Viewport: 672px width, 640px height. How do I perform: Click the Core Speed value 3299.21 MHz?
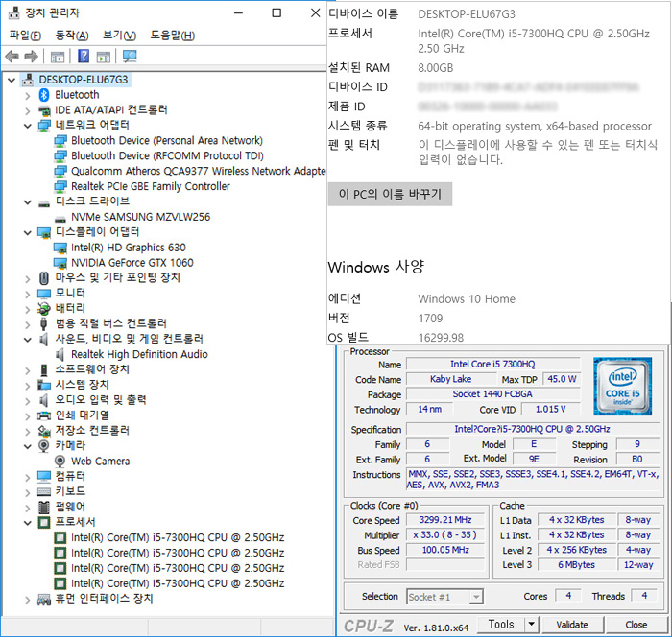click(445, 520)
